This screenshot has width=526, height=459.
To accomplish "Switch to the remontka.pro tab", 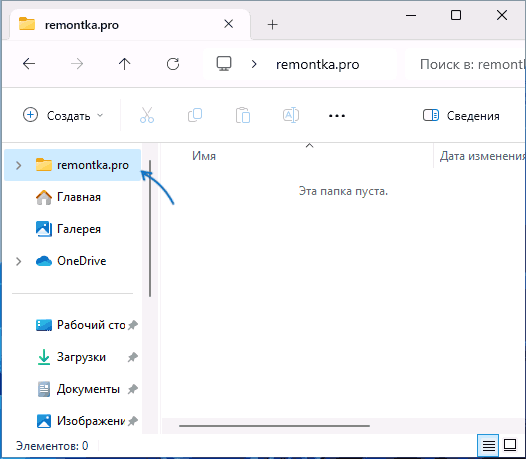I will pyautogui.click(x=129, y=25).
